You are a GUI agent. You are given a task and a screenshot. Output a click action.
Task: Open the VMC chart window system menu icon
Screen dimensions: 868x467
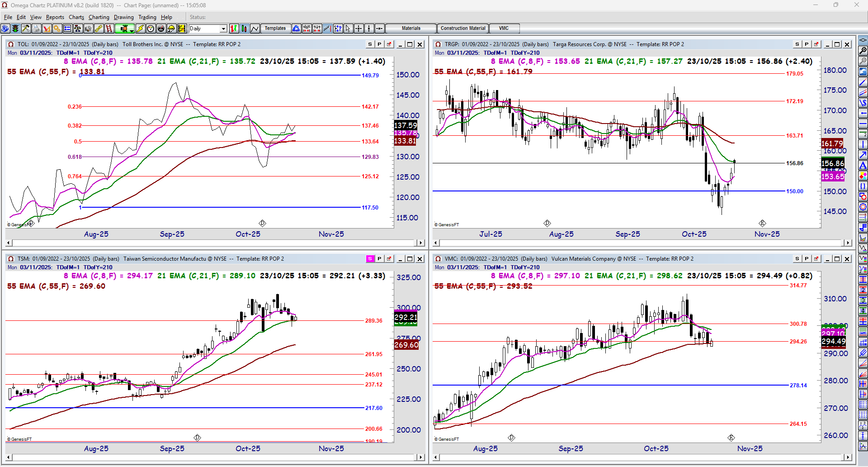[x=438, y=259]
